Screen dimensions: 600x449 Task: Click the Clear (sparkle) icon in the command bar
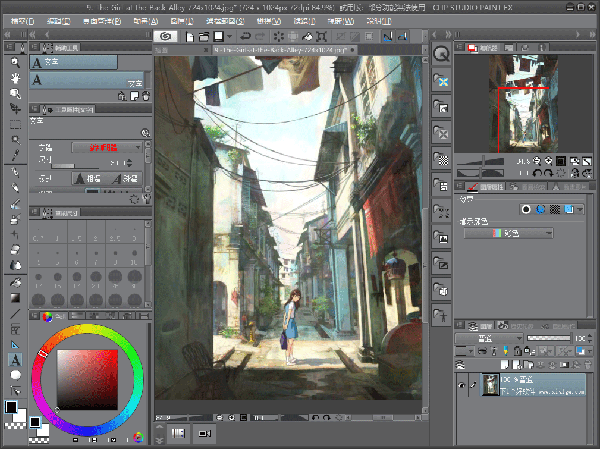pyautogui.click(x=278, y=37)
